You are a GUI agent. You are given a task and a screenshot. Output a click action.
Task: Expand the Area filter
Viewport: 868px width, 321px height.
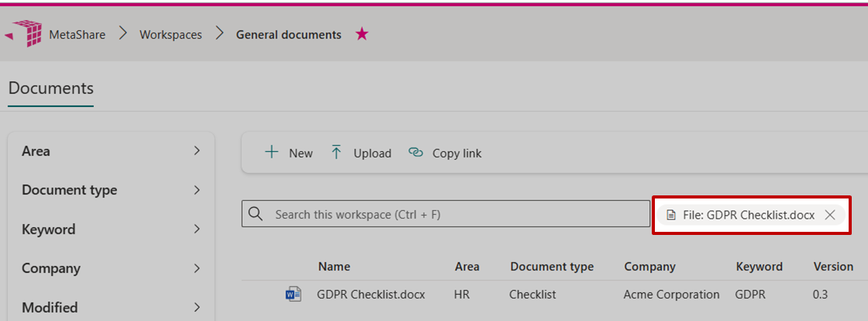197,151
